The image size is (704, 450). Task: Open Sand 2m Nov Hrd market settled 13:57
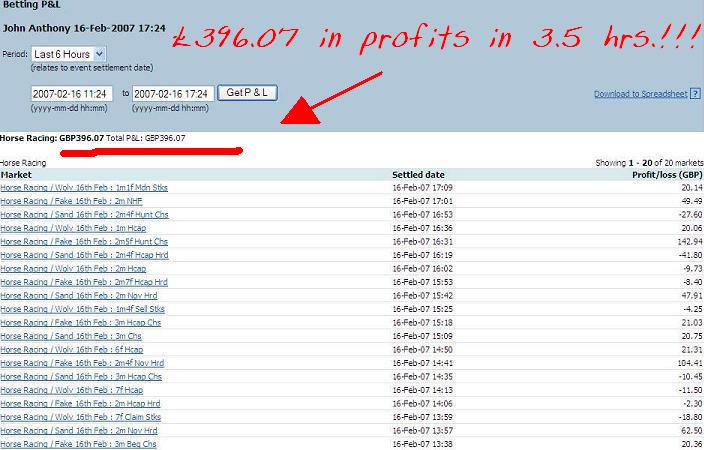[x=79, y=430]
